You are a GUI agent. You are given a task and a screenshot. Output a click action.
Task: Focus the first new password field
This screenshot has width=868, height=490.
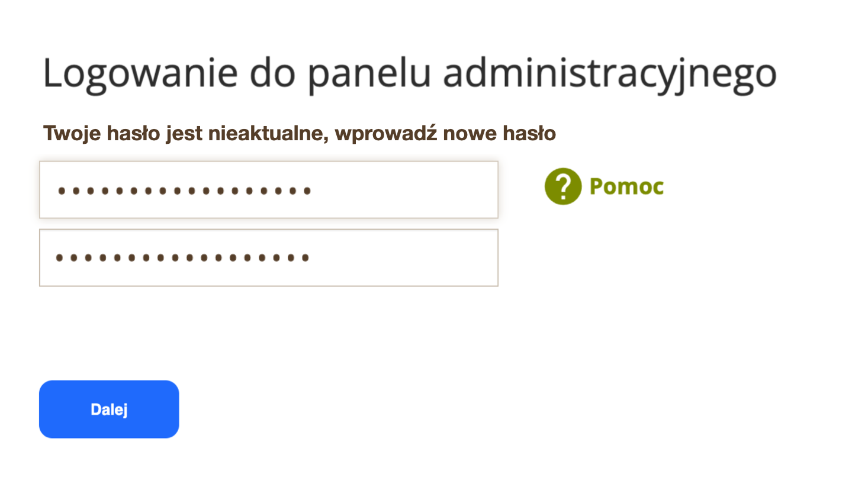[268, 189]
